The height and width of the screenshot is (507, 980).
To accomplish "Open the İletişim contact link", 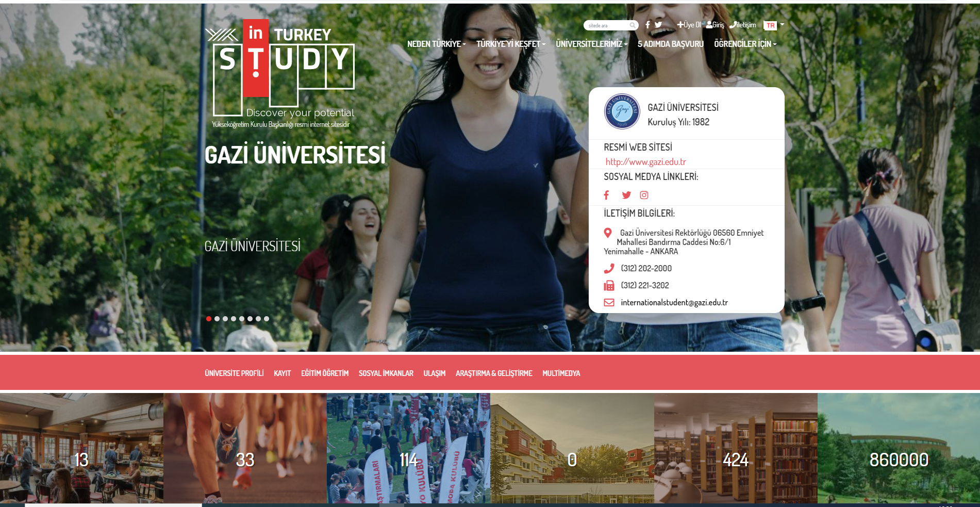I will [x=743, y=25].
